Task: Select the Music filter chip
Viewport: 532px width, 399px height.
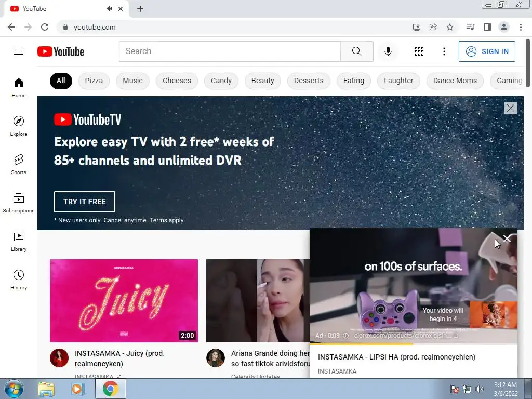Action: 132,81
